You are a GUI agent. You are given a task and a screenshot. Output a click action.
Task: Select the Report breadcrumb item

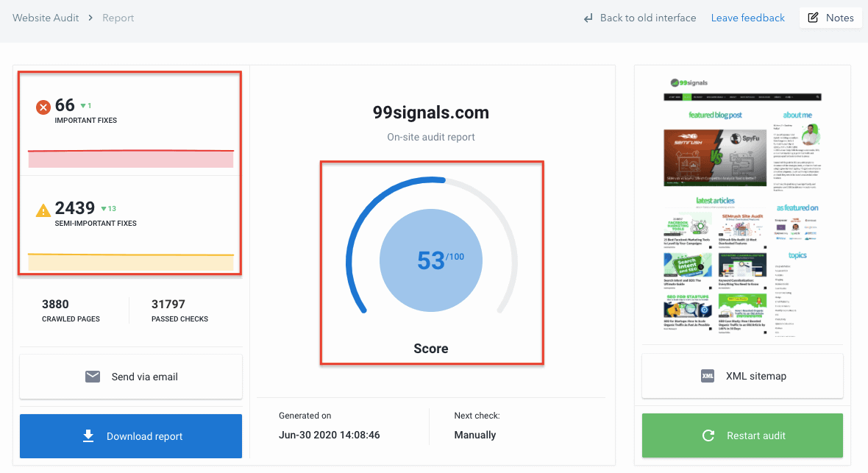click(x=118, y=18)
